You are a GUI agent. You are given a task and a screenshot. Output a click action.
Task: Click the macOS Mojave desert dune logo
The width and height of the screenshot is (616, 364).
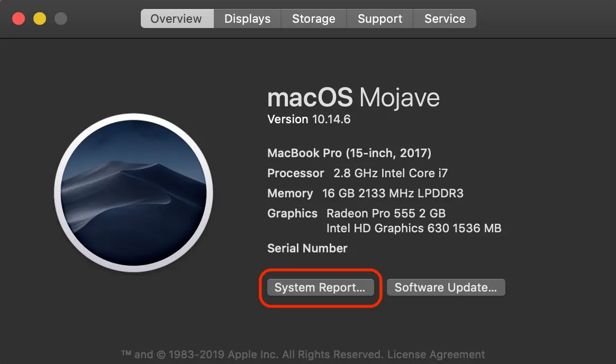click(x=133, y=193)
